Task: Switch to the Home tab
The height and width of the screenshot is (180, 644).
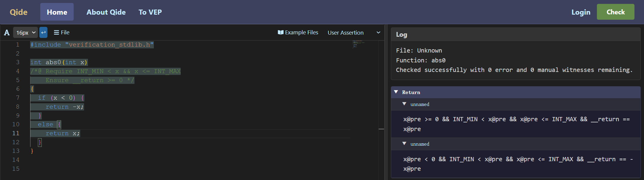Action: [x=57, y=12]
